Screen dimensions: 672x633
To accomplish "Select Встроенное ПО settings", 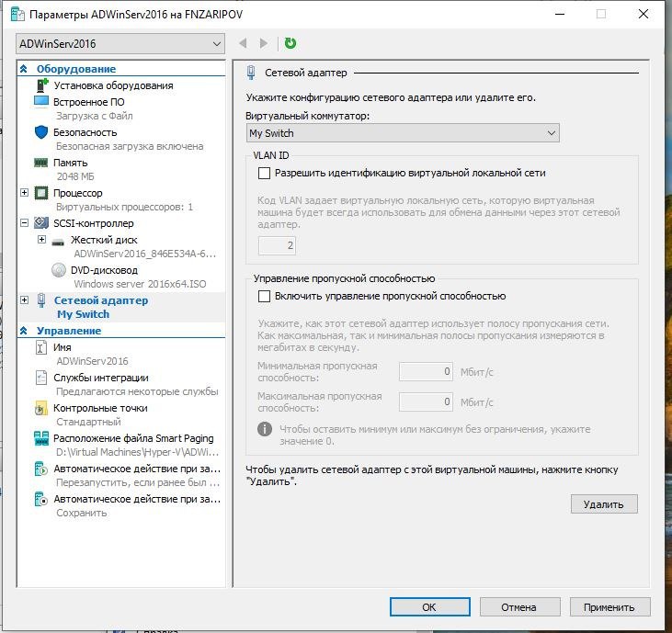I will (89, 102).
